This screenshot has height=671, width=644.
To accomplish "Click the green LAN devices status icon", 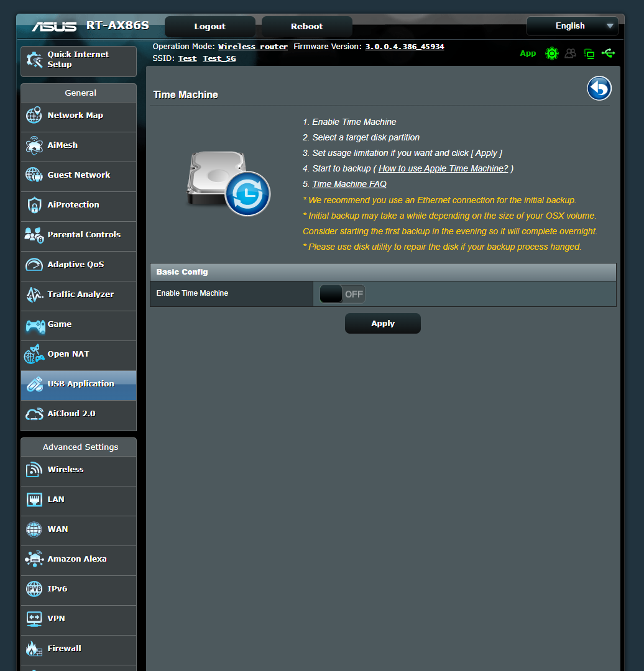I will click(x=589, y=54).
